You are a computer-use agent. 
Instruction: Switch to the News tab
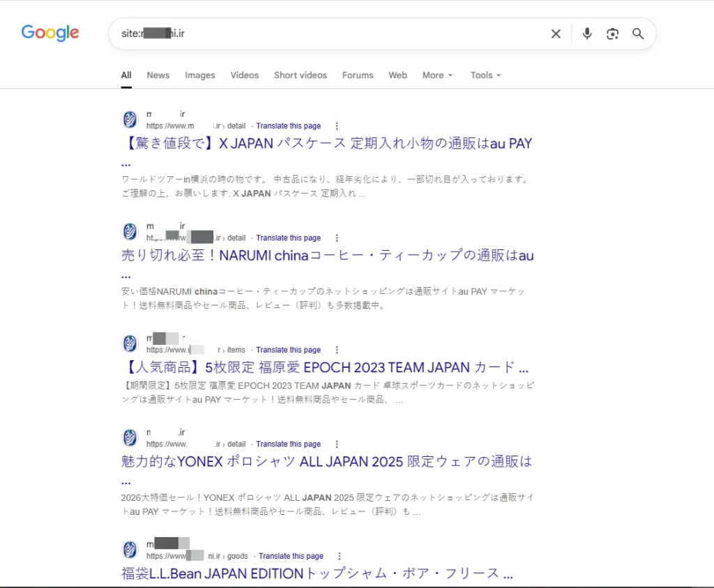158,75
